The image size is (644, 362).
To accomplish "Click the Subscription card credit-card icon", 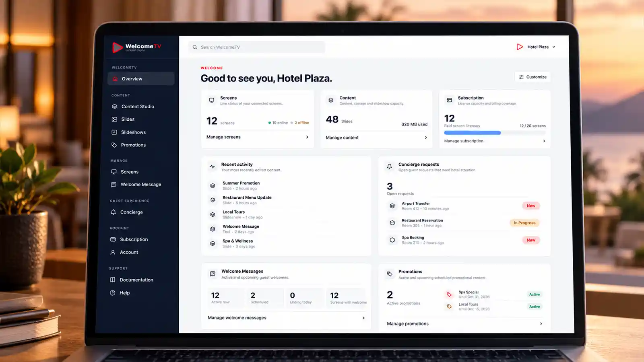I will [x=450, y=100].
